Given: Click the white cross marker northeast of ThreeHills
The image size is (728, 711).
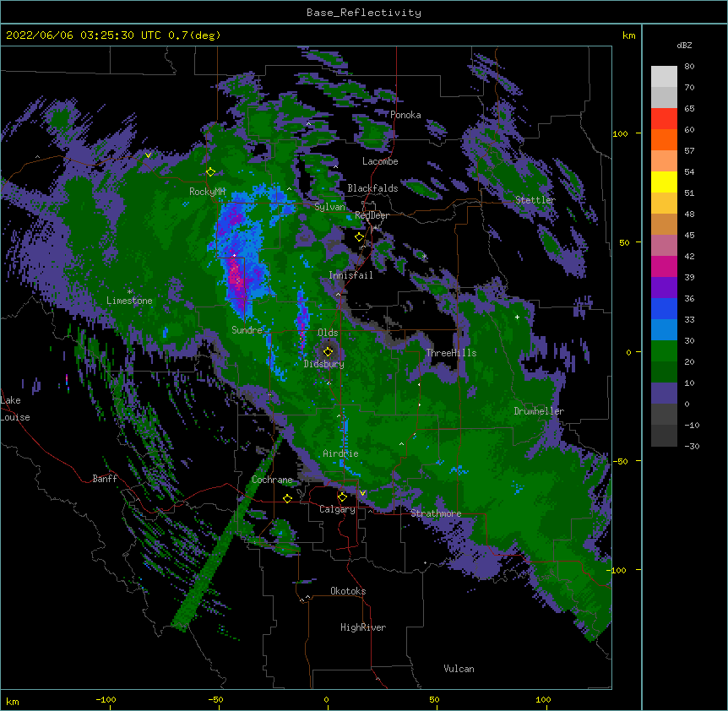Looking at the screenshot, I should coord(517,317).
